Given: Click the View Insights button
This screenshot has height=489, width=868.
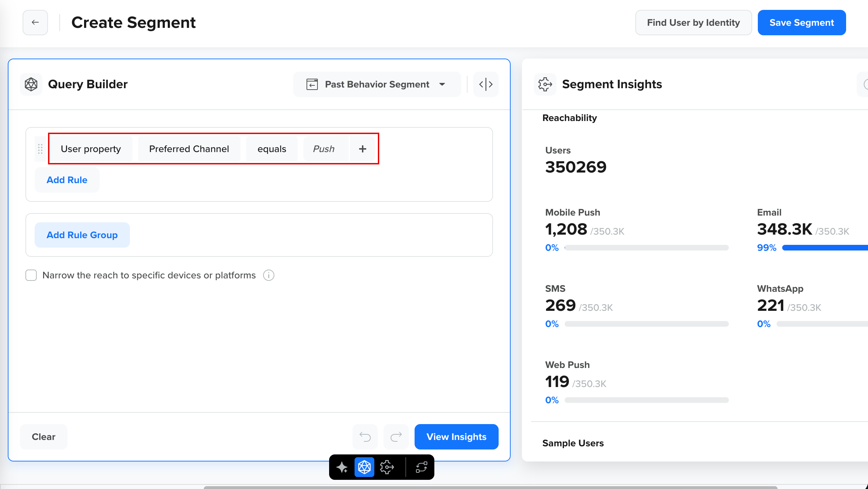Looking at the screenshot, I should [x=456, y=436].
